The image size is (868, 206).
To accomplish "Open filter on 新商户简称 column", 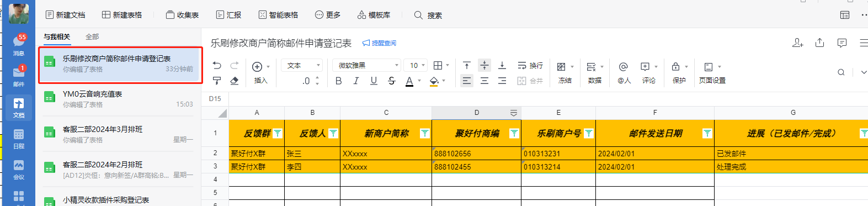I will (x=424, y=133).
